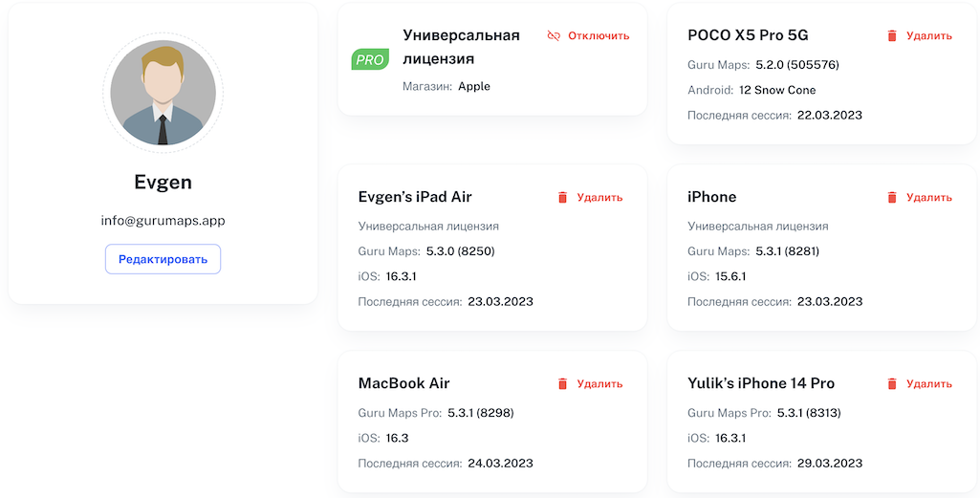Click the Yulik's iPhone 14 Pro heading
Screen dimensions: 980x498
[x=761, y=383]
